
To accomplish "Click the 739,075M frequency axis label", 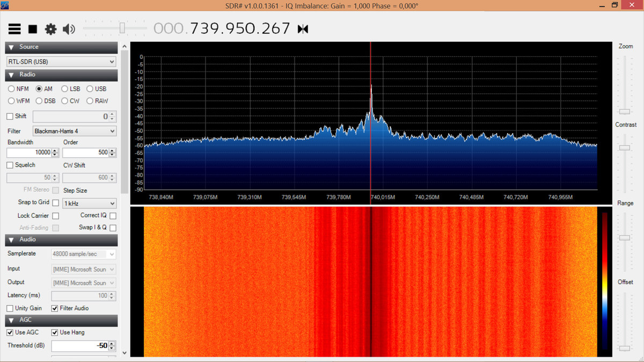I will coord(206,197).
